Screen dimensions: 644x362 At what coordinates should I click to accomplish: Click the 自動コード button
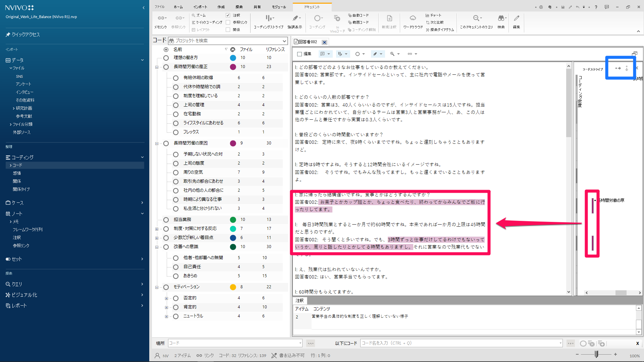coord(358,15)
